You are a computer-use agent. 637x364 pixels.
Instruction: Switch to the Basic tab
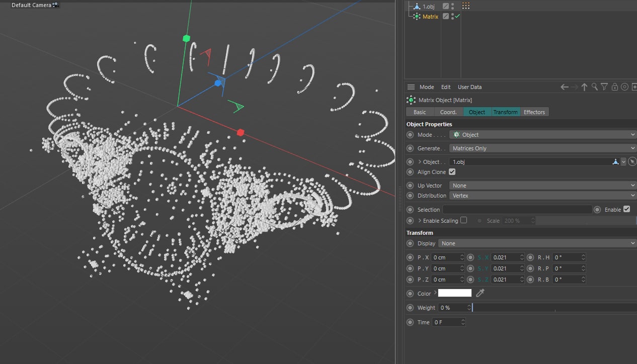pyautogui.click(x=420, y=112)
